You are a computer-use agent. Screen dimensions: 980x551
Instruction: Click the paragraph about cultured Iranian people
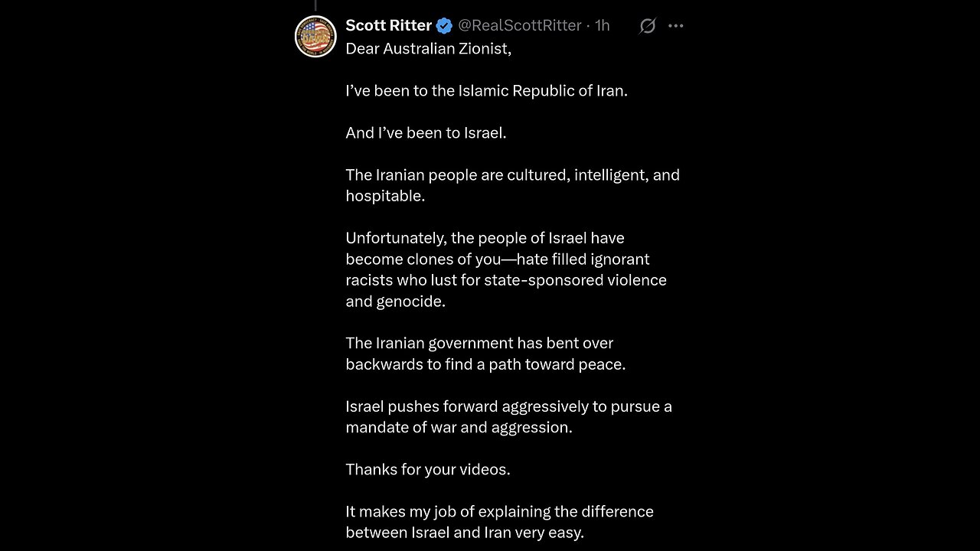(511, 185)
